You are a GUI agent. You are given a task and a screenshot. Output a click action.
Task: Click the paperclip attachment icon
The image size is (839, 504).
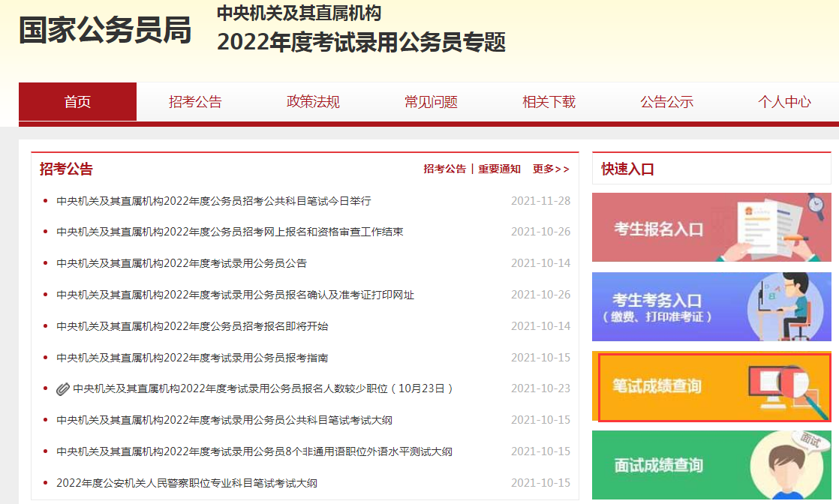(63, 388)
